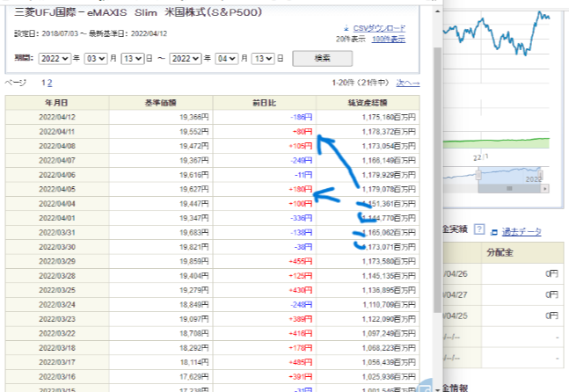Click the +430円 change cell
Viewport: 569px width, 392px height.
click(x=265, y=290)
